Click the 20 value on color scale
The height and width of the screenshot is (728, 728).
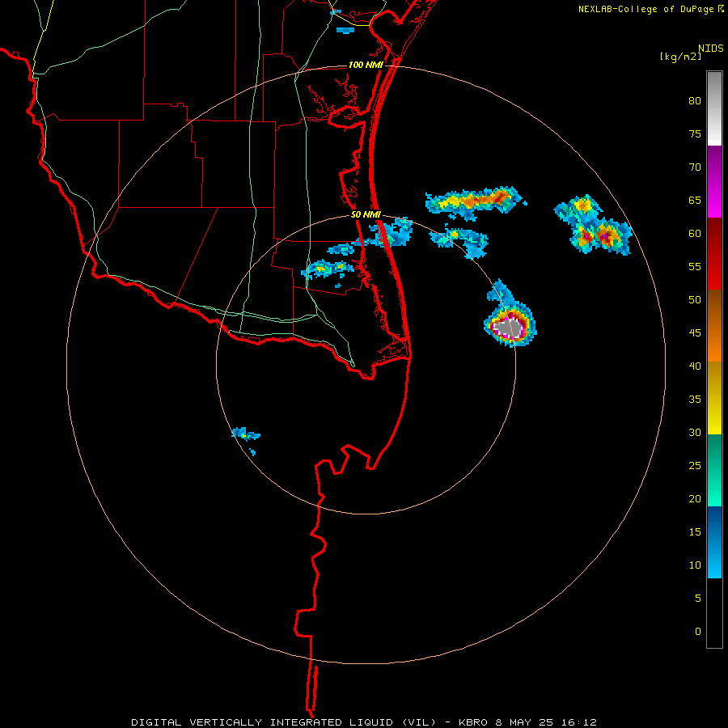pos(695,499)
